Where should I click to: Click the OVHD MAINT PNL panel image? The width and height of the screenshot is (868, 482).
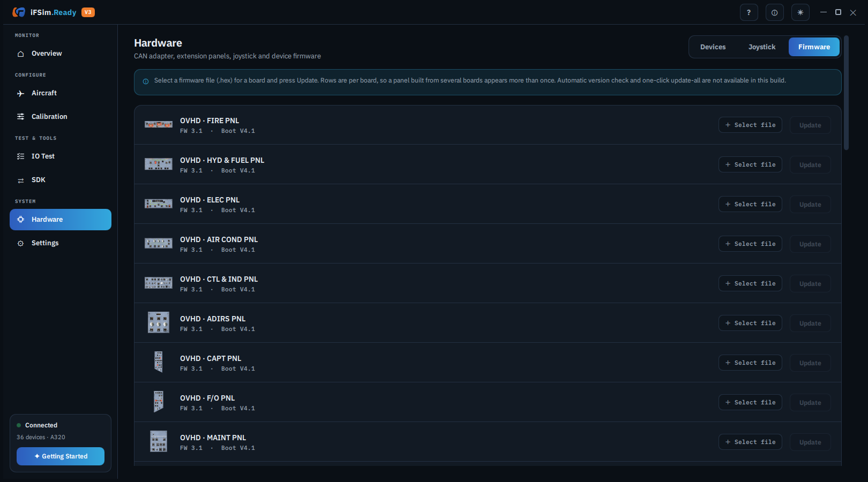(x=159, y=441)
